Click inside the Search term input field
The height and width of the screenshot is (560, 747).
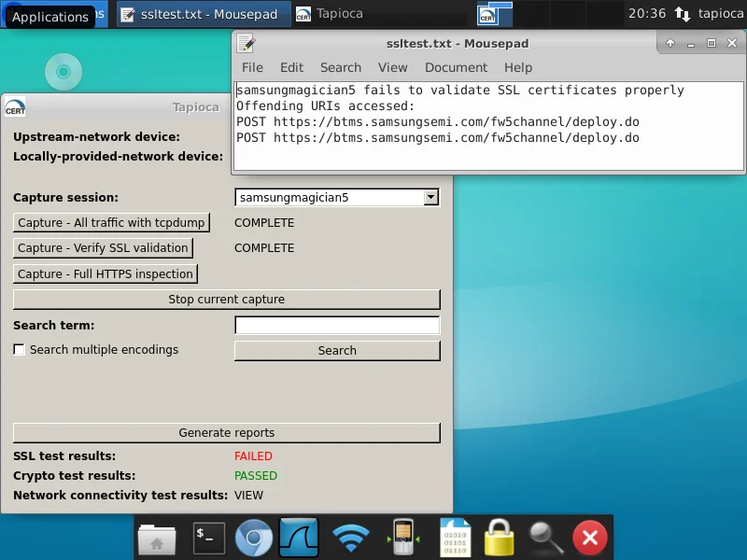click(x=336, y=326)
